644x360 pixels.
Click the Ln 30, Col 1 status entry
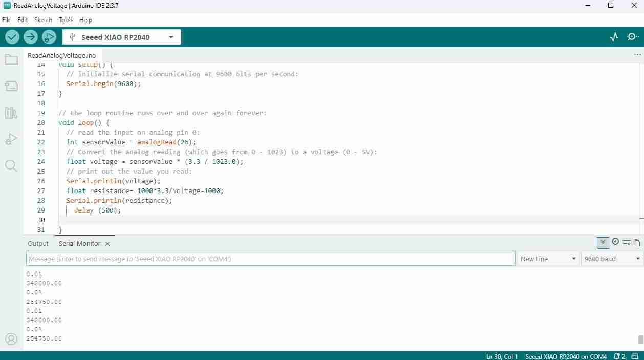tap(502, 356)
